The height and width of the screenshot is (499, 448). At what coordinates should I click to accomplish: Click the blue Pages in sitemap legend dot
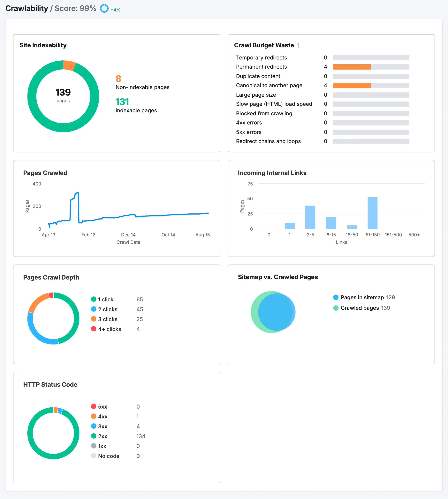click(336, 297)
